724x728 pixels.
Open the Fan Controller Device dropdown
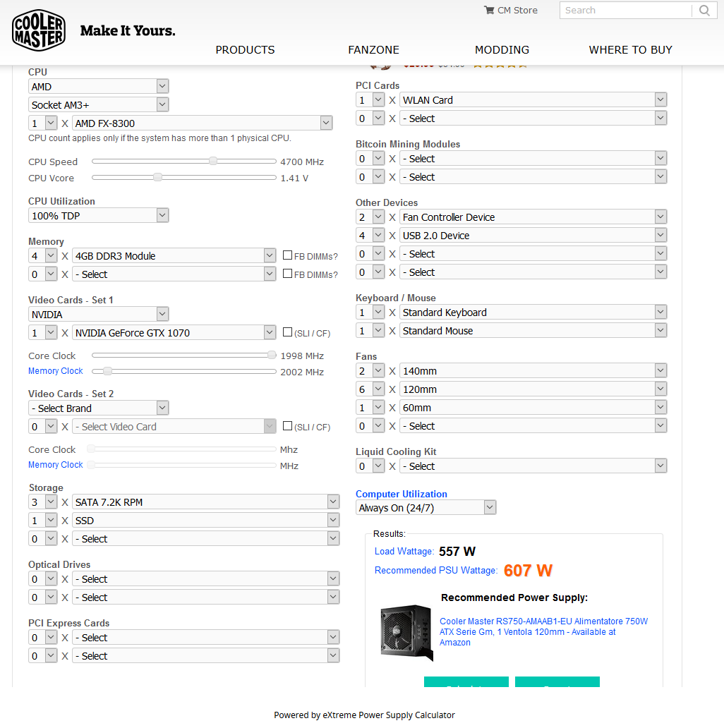[533, 217]
